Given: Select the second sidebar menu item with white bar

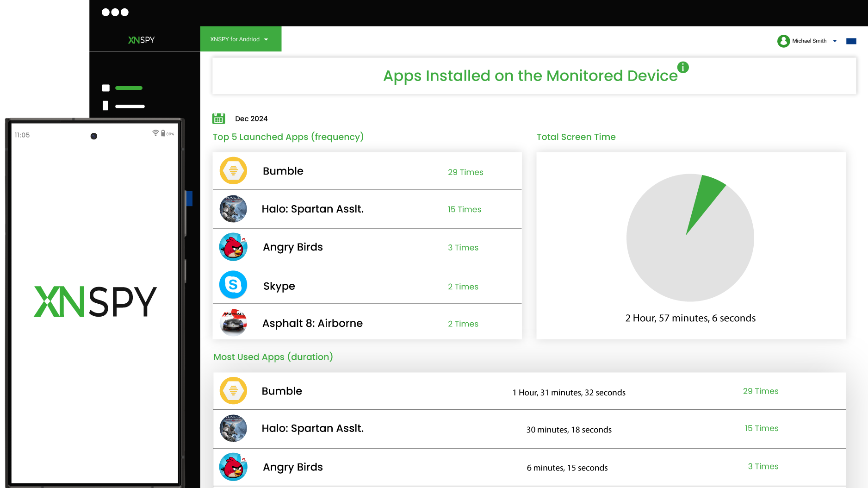Looking at the screenshot, I should tap(123, 106).
